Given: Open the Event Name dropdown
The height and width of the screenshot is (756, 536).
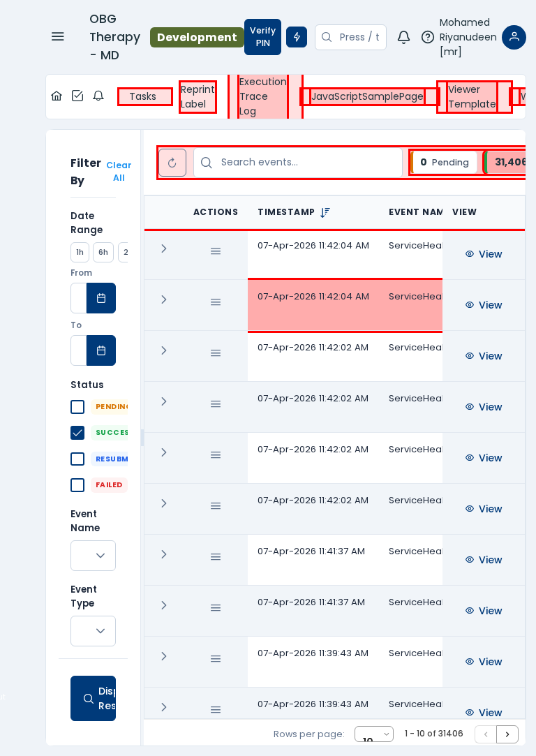Looking at the screenshot, I should point(93,556).
